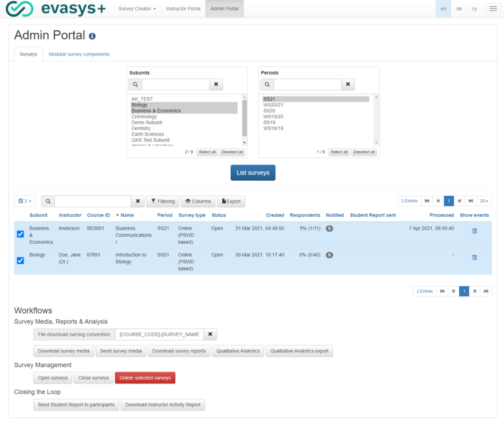Uncheck the Introduction to Biology row
The image size is (504, 424).
coord(20,260)
